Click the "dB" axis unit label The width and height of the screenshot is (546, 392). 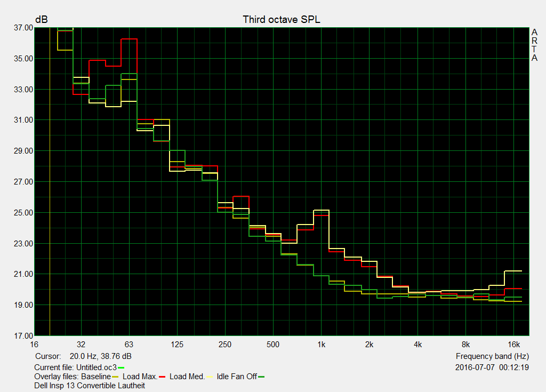tap(42, 20)
